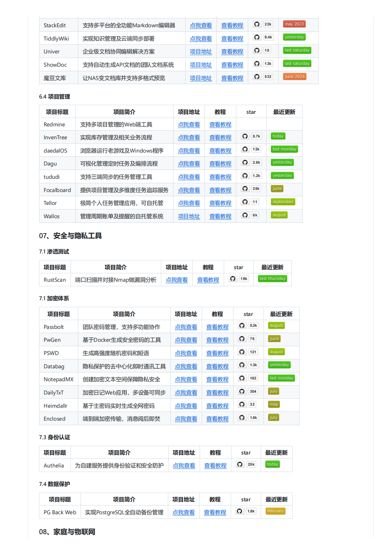Click the GitHub star badge for Wallos
392x554 pixels.
tap(250, 215)
